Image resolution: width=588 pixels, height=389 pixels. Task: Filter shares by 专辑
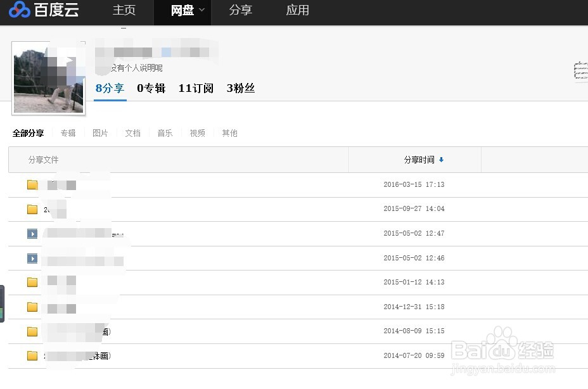68,133
